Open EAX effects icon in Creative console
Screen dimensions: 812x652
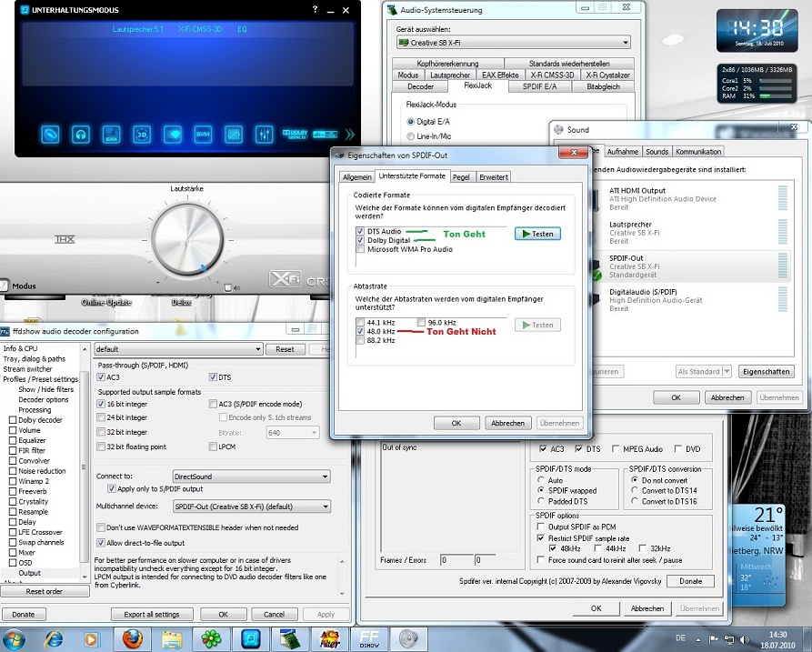click(x=111, y=135)
